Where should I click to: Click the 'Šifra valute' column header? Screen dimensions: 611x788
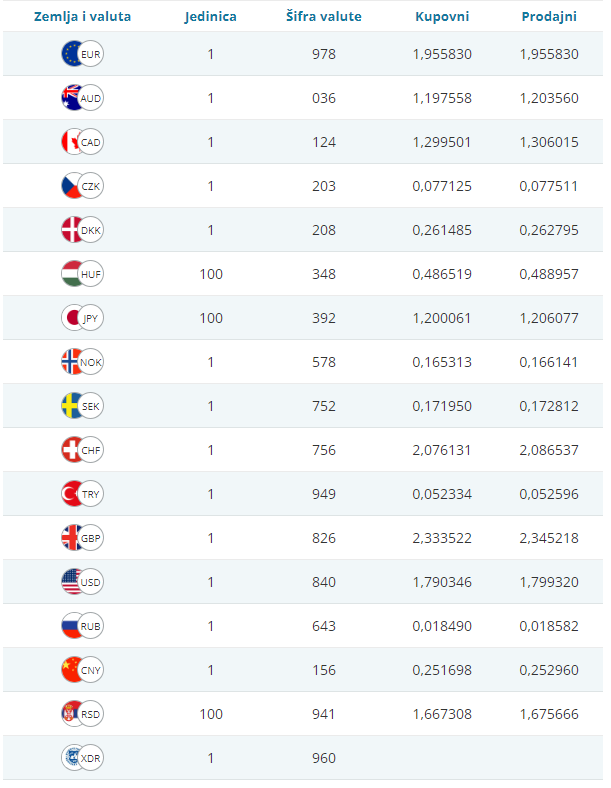click(x=324, y=17)
